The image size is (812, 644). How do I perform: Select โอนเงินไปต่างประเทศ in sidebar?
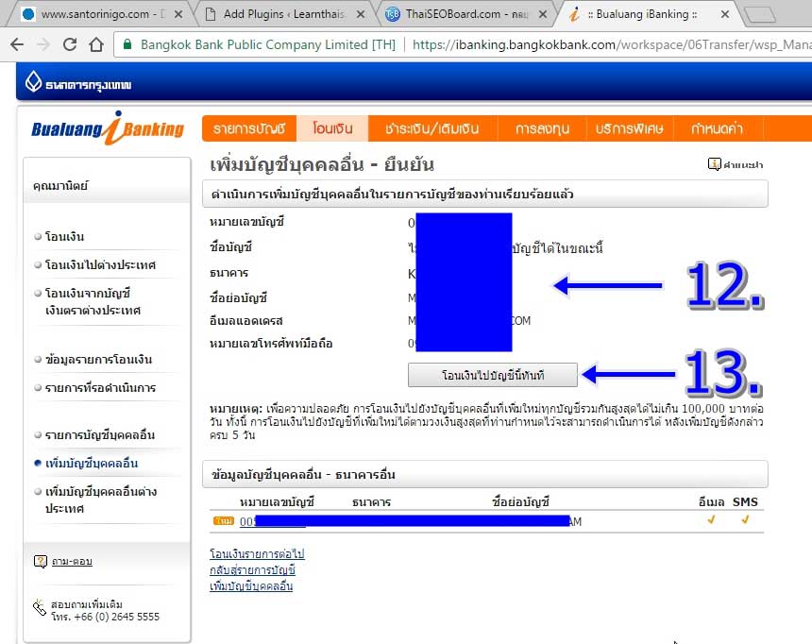point(100,265)
